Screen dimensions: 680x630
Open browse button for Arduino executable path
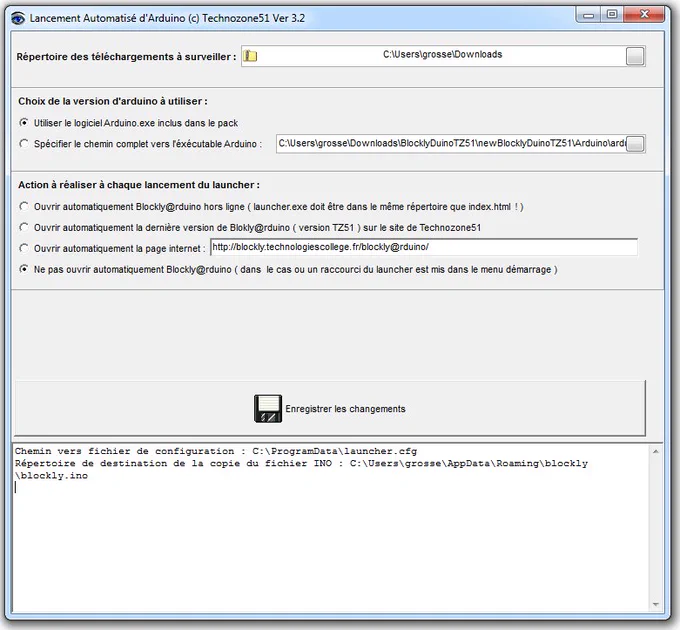click(635, 144)
